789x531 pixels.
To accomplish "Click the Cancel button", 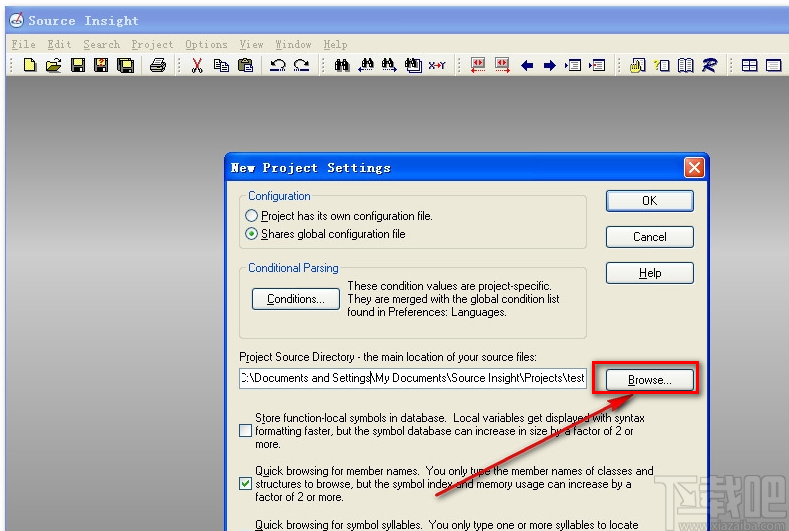I will click(650, 237).
